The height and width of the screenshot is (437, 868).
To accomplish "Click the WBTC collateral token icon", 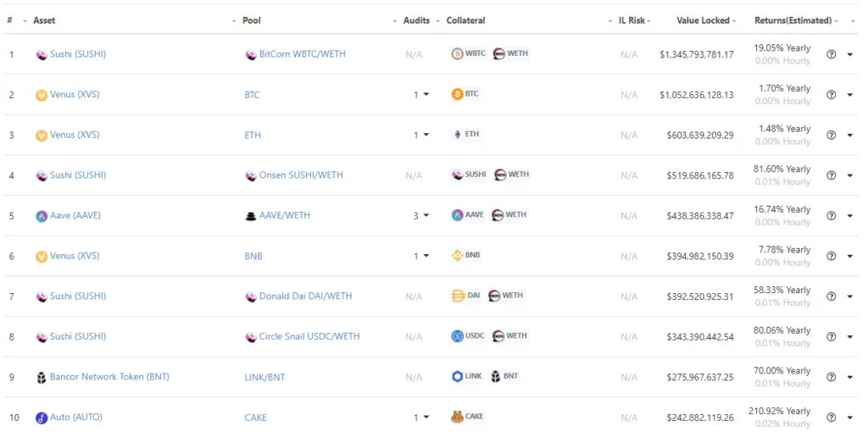I will (x=458, y=53).
